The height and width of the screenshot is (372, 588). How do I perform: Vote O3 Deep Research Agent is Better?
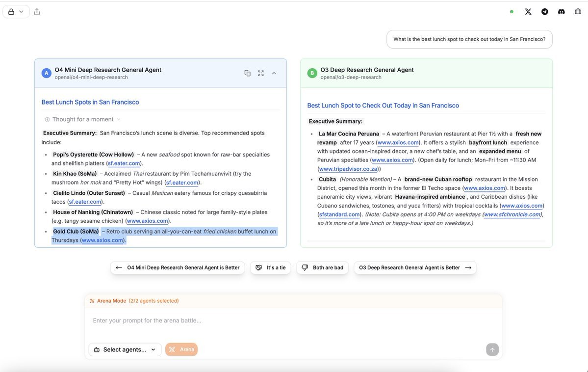point(415,267)
